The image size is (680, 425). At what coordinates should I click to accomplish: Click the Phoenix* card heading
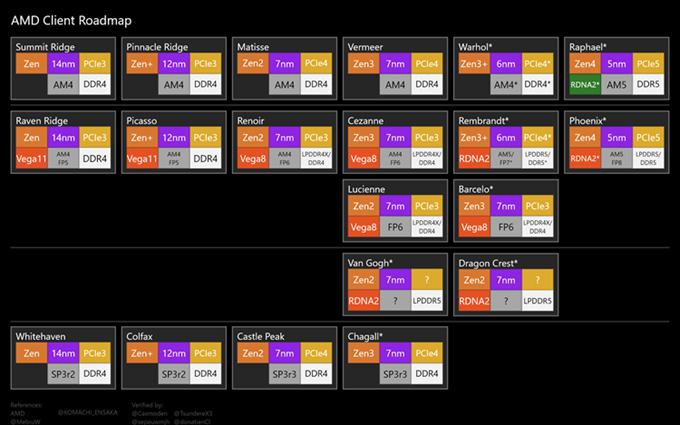coord(588,121)
